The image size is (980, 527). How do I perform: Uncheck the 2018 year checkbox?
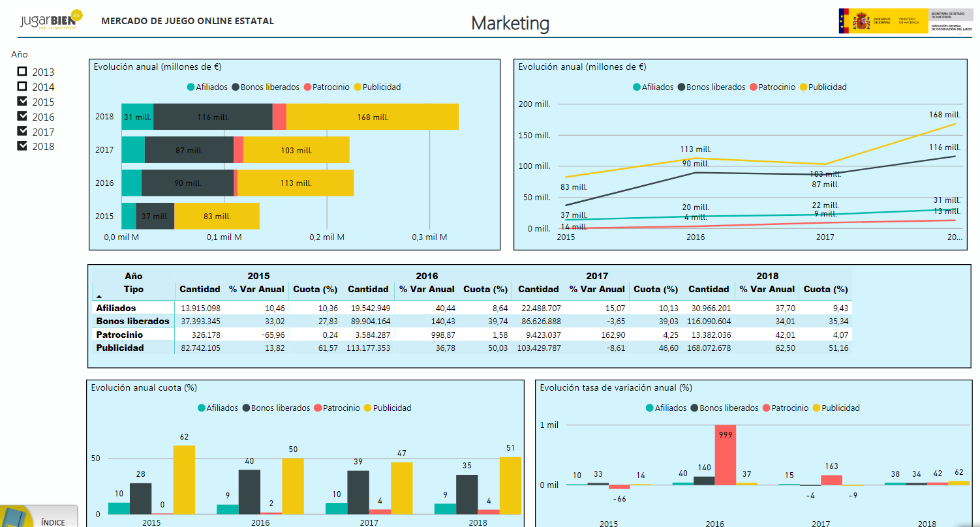[x=22, y=146]
